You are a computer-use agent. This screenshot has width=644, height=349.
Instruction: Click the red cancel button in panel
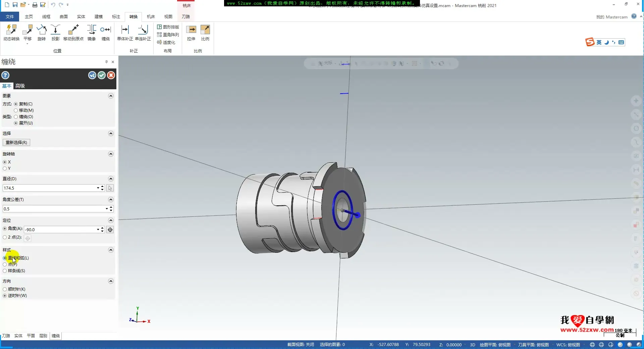(111, 76)
